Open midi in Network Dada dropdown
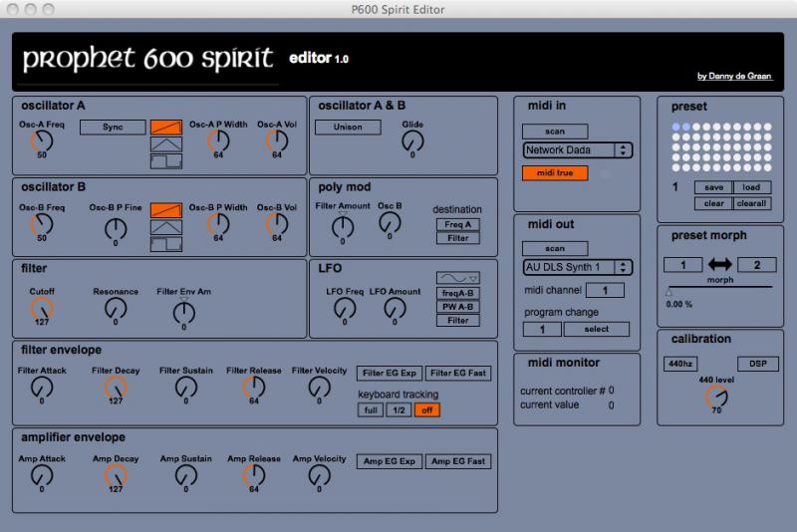The height and width of the screenshot is (532, 797). click(x=578, y=149)
